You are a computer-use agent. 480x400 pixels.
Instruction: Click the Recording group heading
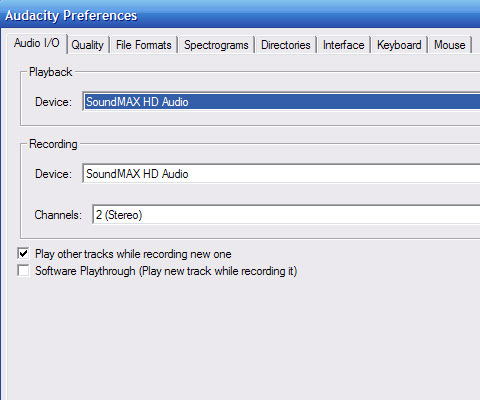tap(53, 144)
